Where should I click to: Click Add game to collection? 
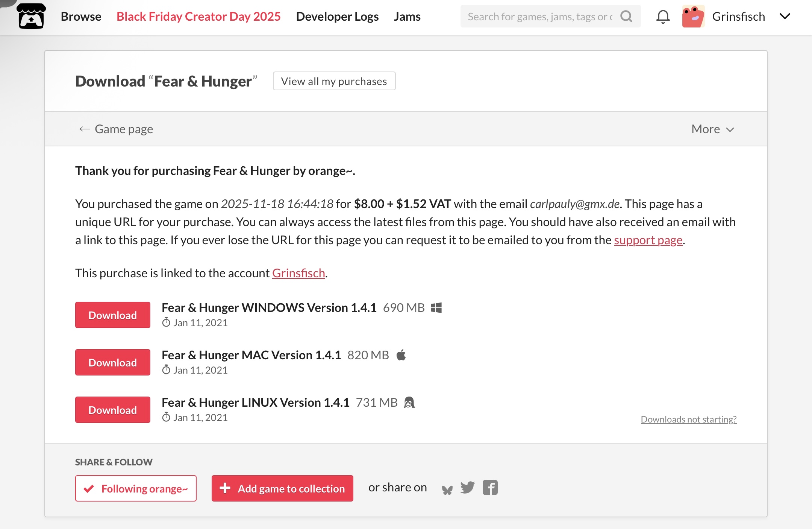[282, 488]
